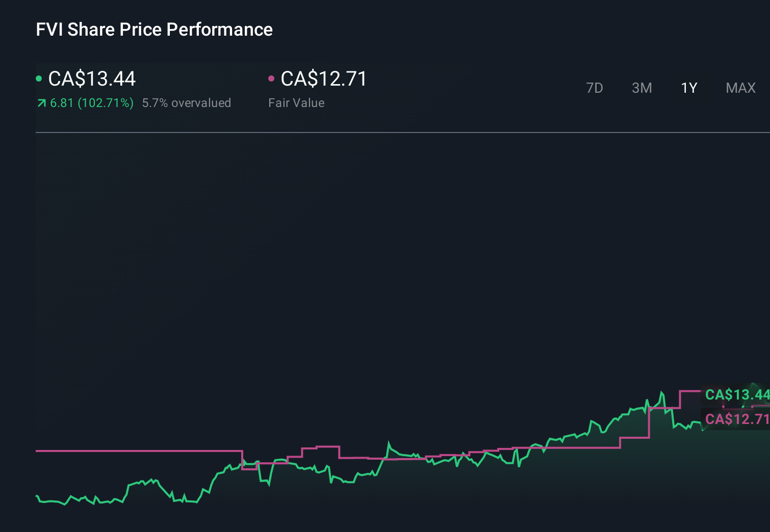The image size is (770, 532).
Task: Click the CA$12.71 fair value heading
Action: click(324, 79)
